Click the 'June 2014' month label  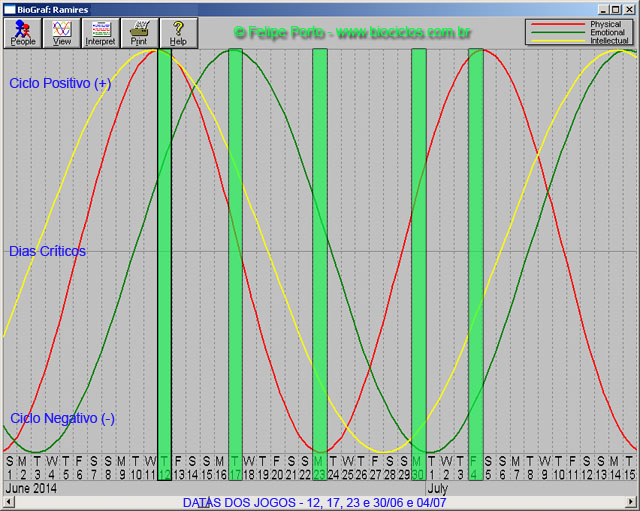pos(31,488)
